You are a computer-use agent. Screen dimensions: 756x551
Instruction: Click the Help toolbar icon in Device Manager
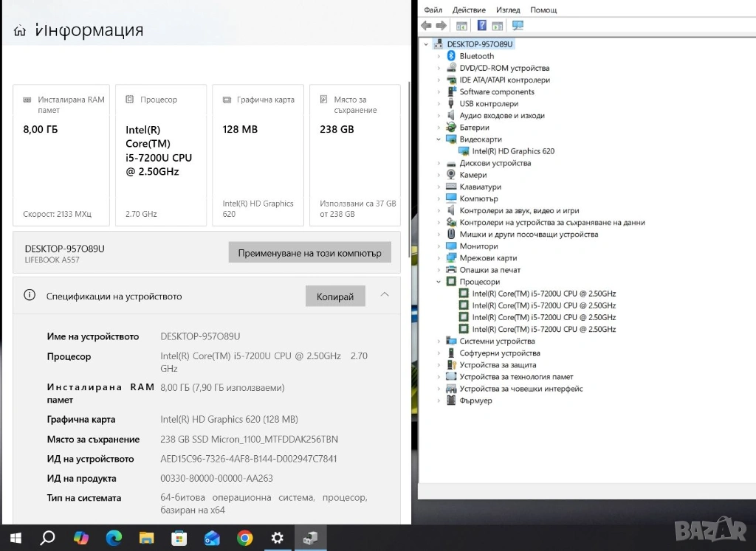pyautogui.click(x=481, y=26)
